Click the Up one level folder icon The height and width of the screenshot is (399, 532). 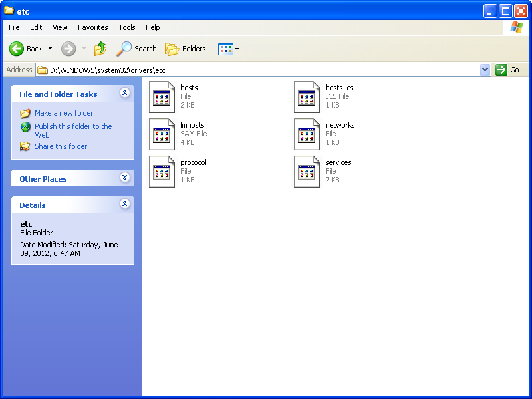click(x=100, y=49)
